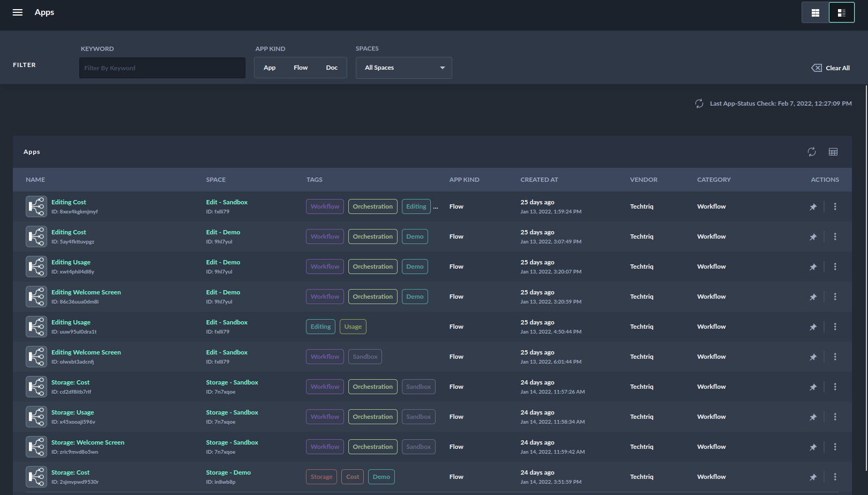This screenshot has width=868, height=495.
Task: Click flow icon of Storage: Usage row
Action: [36, 417]
